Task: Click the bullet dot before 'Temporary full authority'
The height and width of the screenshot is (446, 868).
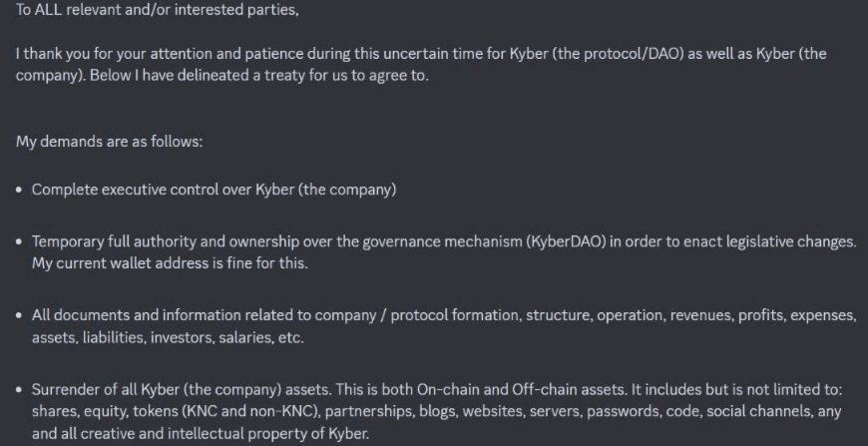Action: click(20, 242)
